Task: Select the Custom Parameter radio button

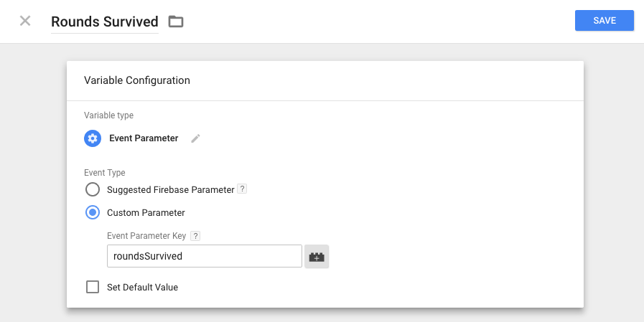Action: pyautogui.click(x=93, y=212)
